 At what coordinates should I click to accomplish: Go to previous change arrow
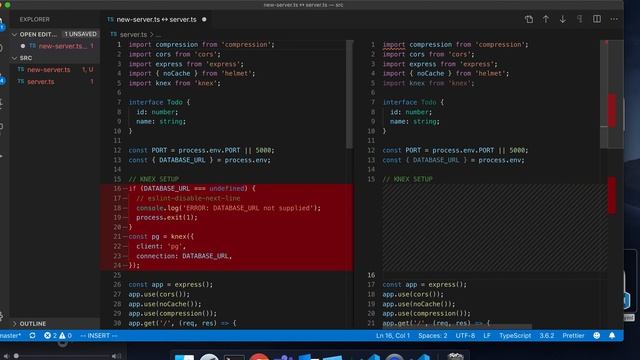pyautogui.click(x=546, y=19)
